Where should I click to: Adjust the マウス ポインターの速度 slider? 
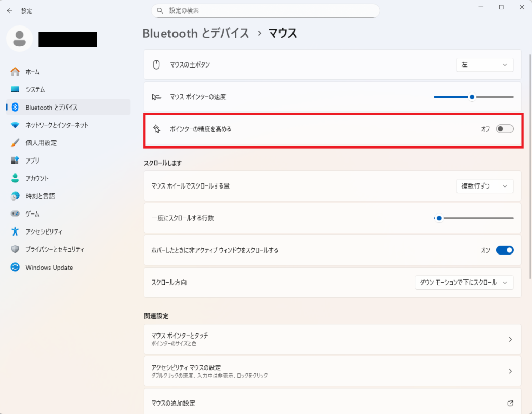pyautogui.click(x=471, y=97)
